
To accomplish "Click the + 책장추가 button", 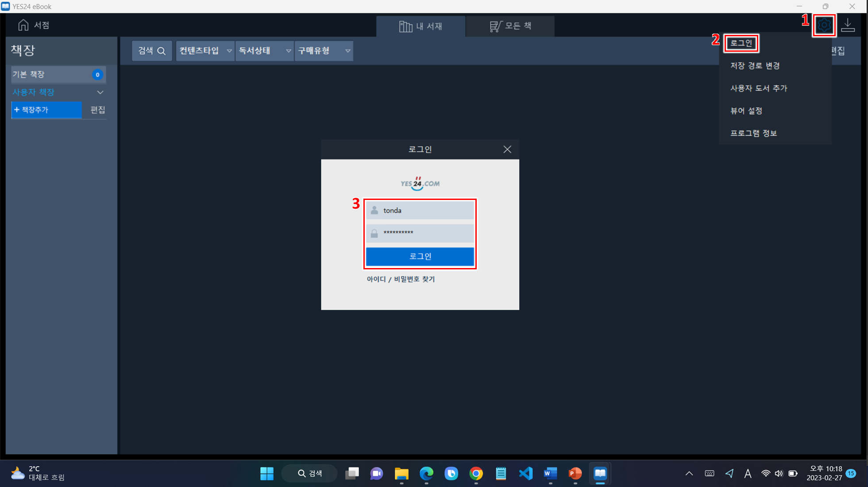I will pos(46,110).
